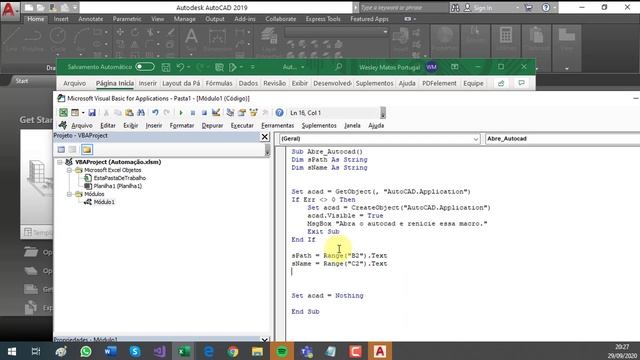Switch to Excel Dados tab

(x=248, y=83)
